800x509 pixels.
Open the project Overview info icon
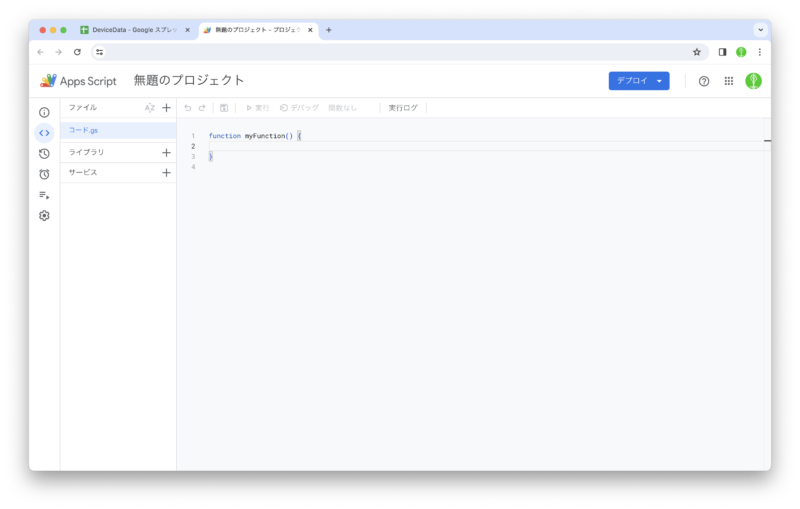pyautogui.click(x=44, y=112)
